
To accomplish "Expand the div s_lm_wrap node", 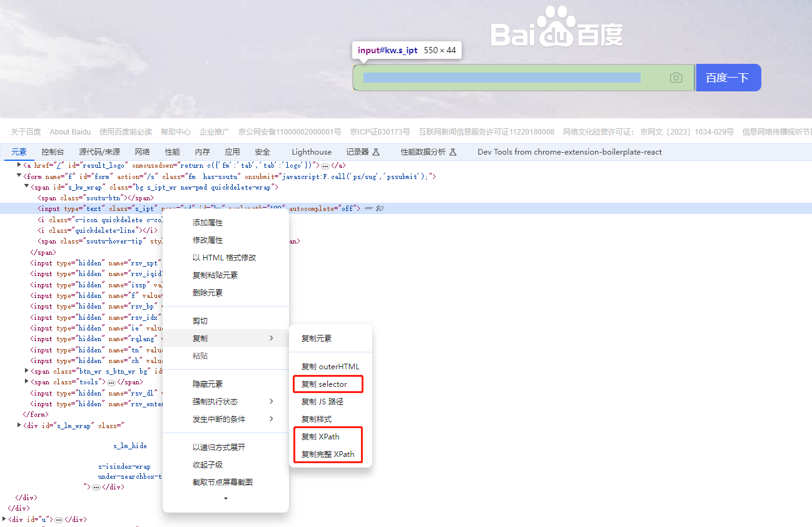I will (19, 426).
